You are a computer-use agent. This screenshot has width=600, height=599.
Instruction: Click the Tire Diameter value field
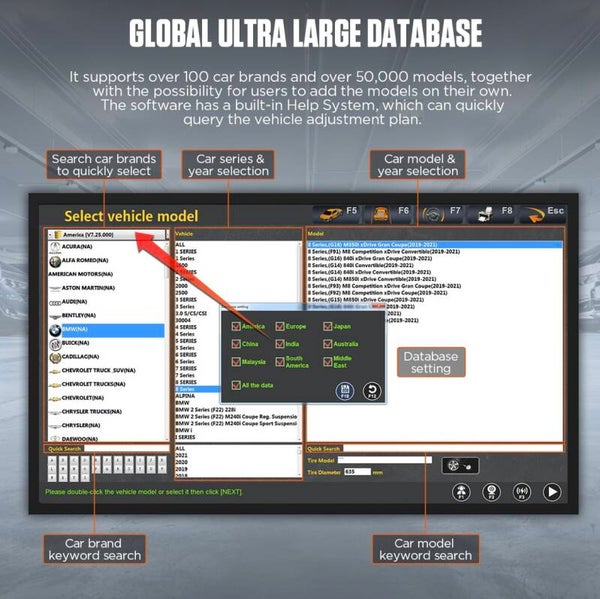(x=357, y=472)
